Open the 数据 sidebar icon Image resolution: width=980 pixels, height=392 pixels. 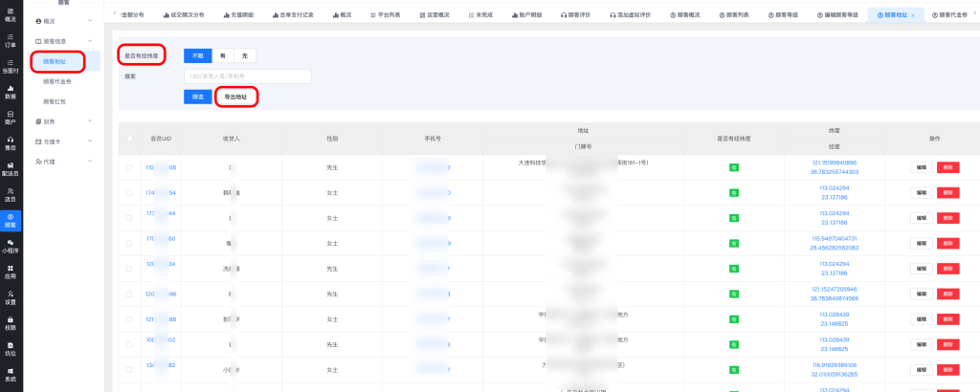pos(10,92)
